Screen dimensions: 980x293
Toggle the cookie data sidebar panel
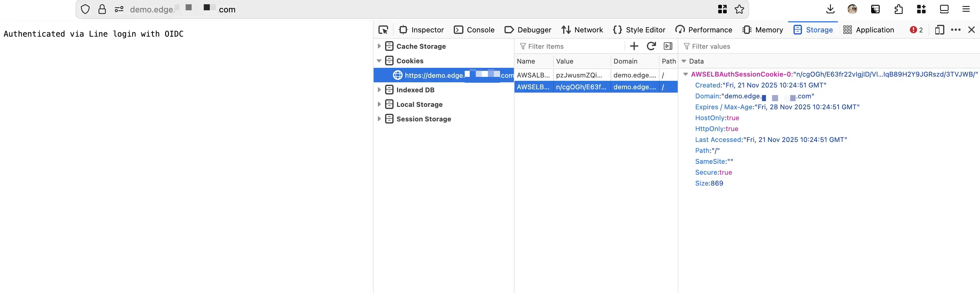(668, 46)
